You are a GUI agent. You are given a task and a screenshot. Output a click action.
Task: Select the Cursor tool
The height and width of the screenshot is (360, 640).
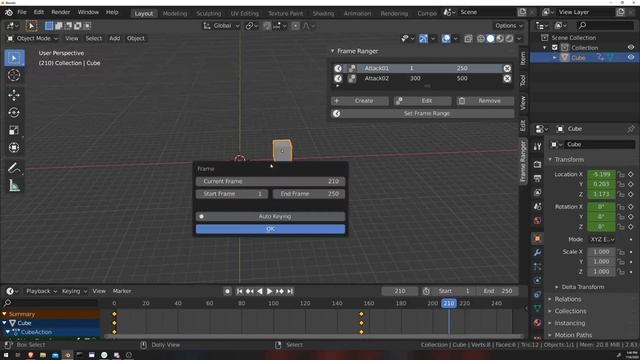click(x=14, y=76)
